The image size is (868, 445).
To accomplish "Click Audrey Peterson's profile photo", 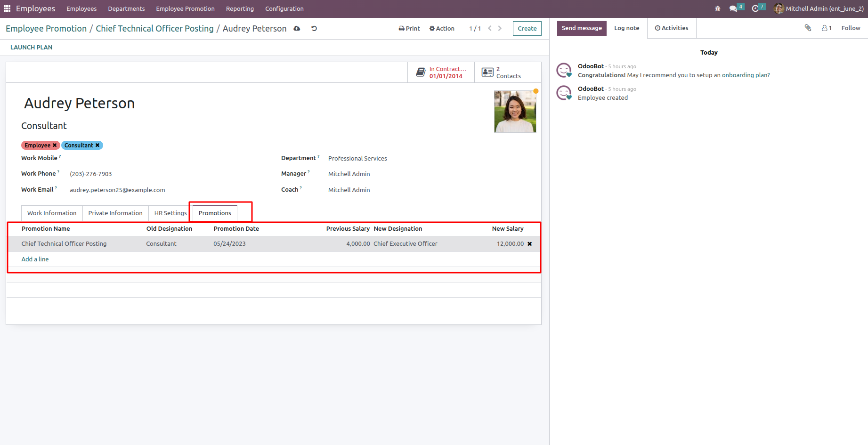I will pyautogui.click(x=515, y=112).
